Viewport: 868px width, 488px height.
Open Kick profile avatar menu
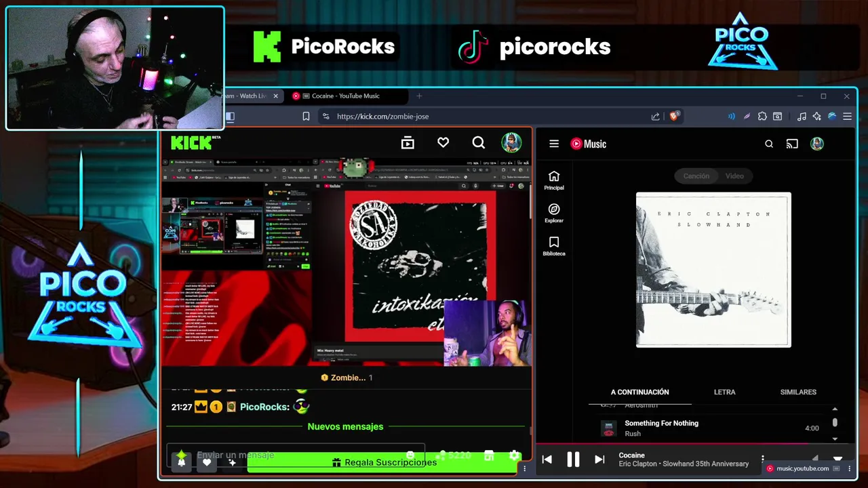511,142
